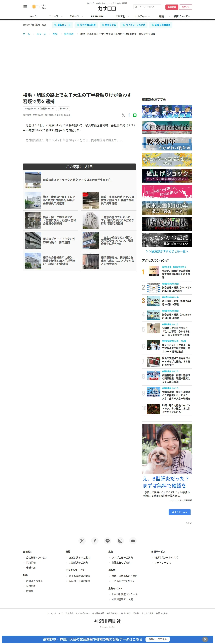The image size is (215, 644).
Task: Open the hamburger menu icon
Action: tap(25, 7)
